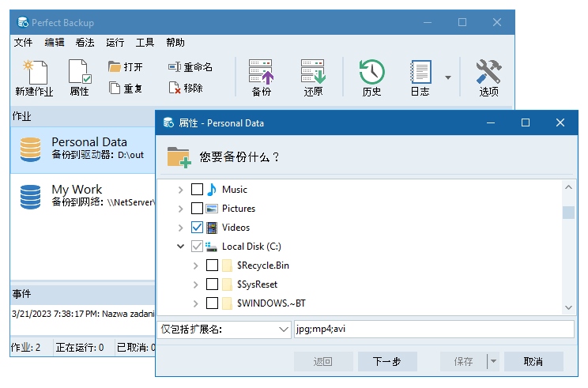Open the 仅包括扩展名 filter dropdown

[x=284, y=330]
